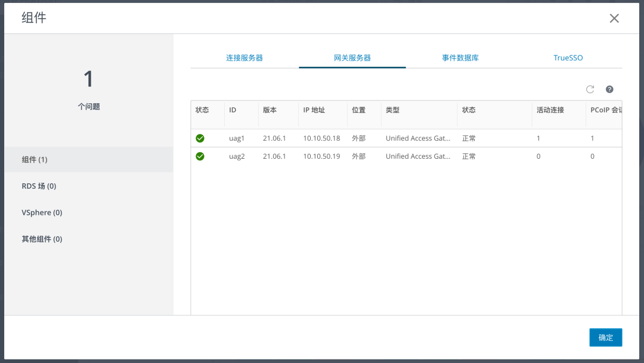Click 外部 location in uag1 row

(358, 138)
